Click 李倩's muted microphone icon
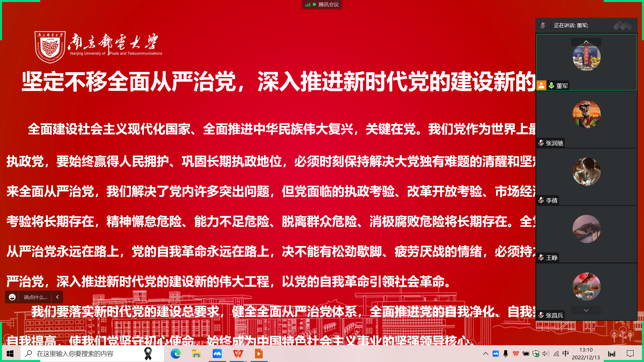 pyautogui.click(x=541, y=200)
